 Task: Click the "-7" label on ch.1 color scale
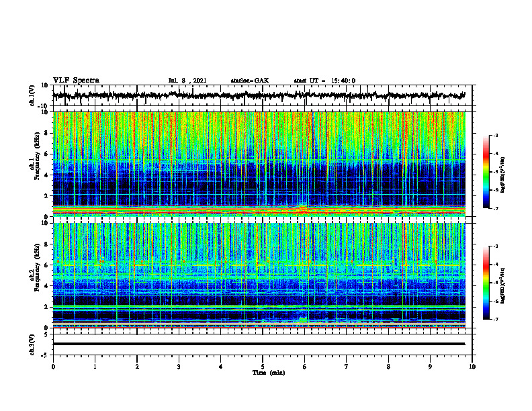495,208
